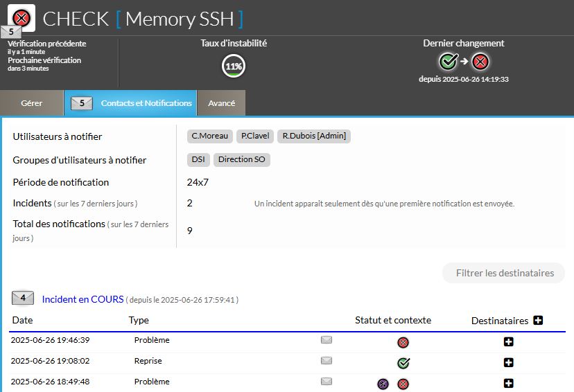Expand all recipients via the Destinataires plus icon
The height and width of the screenshot is (392, 574).
pyautogui.click(x=538, y=320)
